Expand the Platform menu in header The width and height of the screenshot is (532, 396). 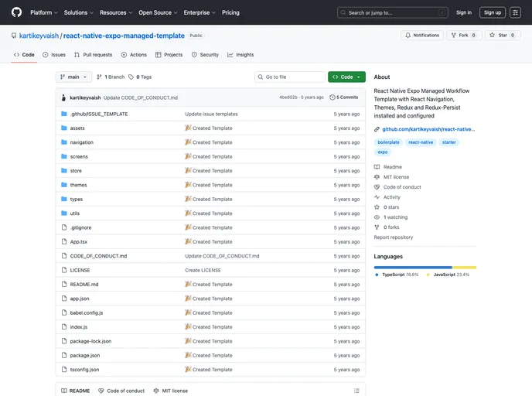click(43, 12)
